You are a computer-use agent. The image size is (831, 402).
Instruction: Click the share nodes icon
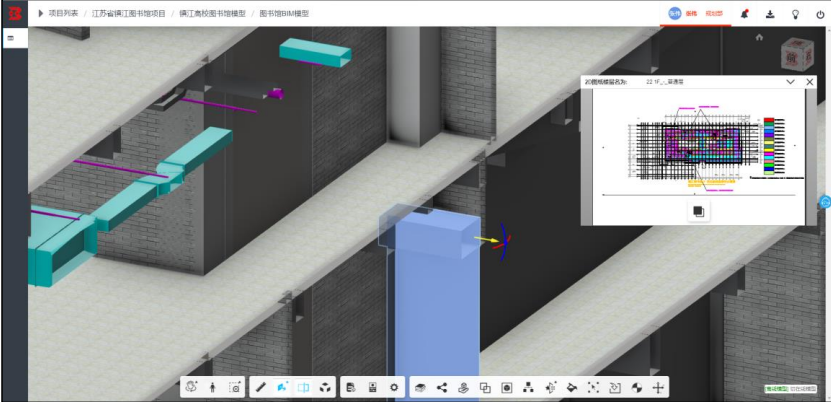(441, 388)
